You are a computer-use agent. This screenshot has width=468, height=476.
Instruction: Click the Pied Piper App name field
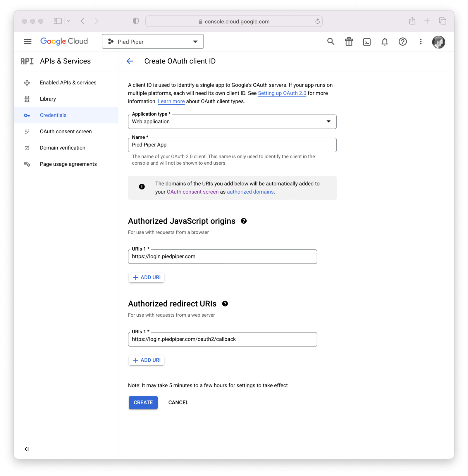[x=232, y=145]
